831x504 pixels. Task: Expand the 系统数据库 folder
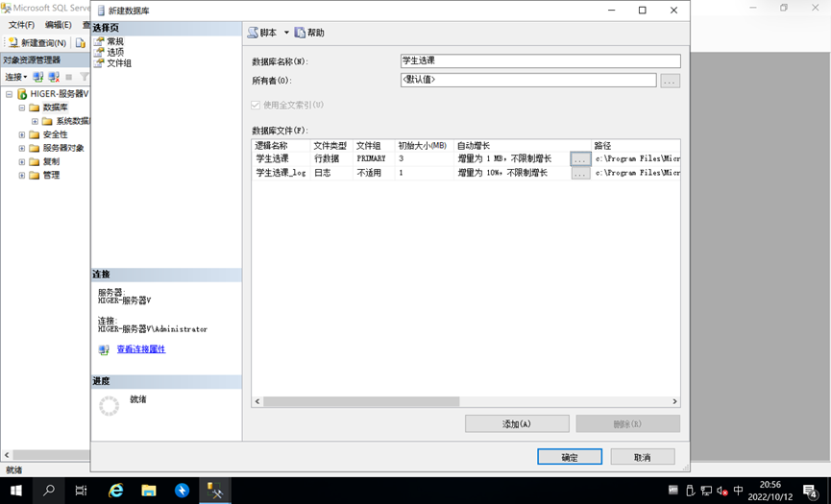click(x=35, y=121)
